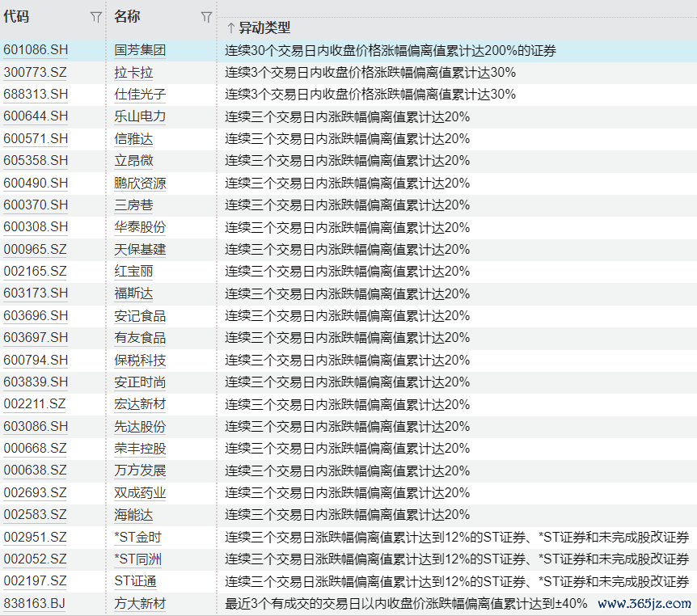
Task: Open stock name 仕佳光子
Action: click(x=140, y=95)
